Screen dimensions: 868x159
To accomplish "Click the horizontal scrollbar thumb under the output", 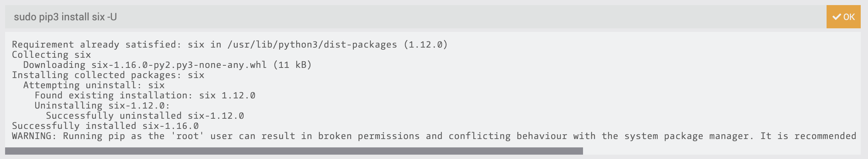I will 294,151.
